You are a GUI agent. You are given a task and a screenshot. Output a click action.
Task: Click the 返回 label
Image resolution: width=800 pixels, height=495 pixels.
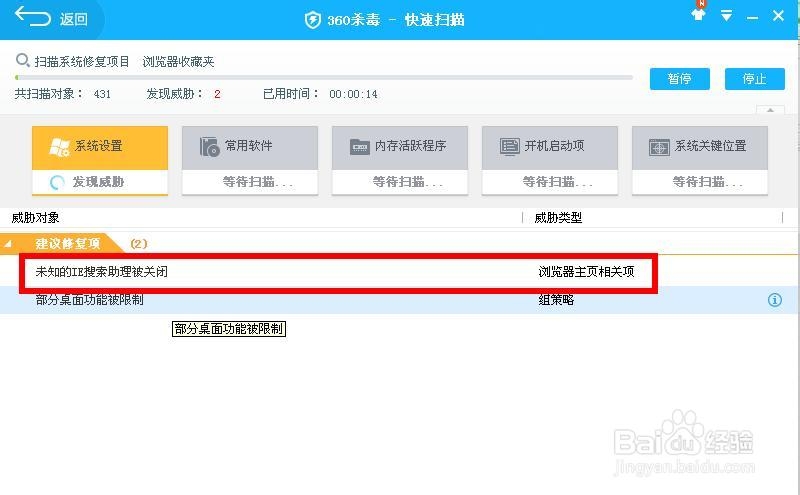tap(74, 19)
